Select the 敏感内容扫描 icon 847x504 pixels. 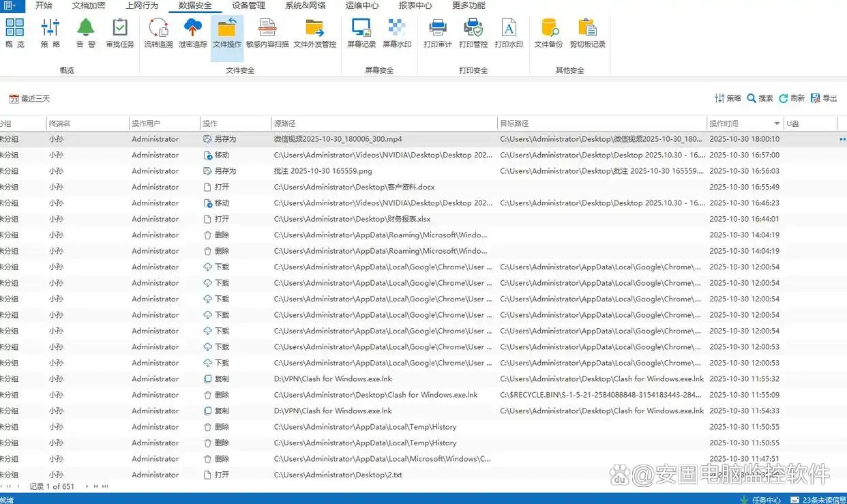[x=267, y=33]
